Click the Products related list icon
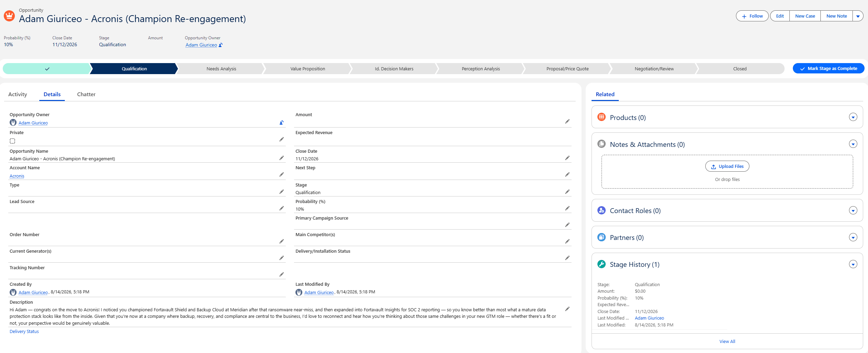The width and height of the screenshot is (868, 353). tap(602, 117)
